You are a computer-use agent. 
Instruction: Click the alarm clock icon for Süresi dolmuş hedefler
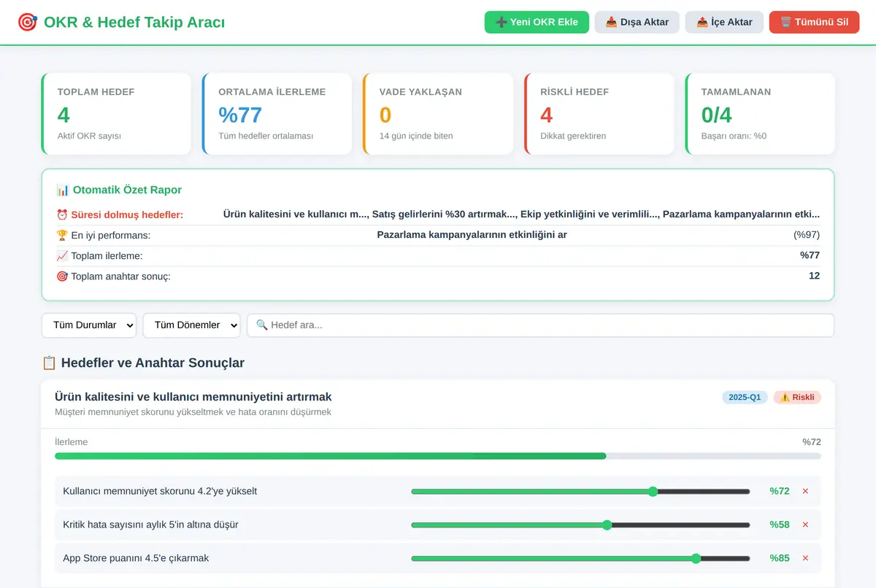[x=61, y=214]
